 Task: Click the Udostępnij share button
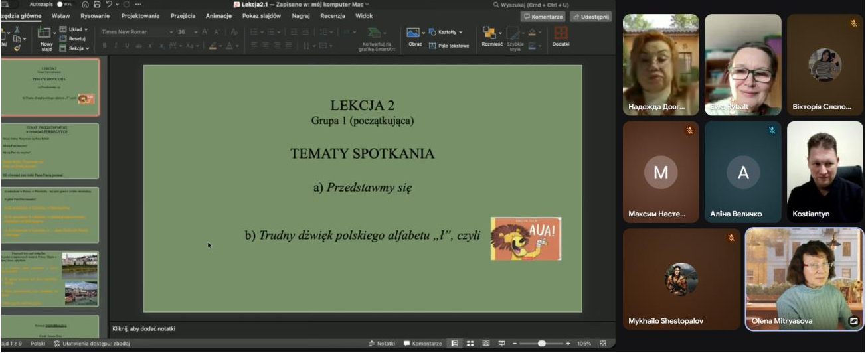click(591, 17)
